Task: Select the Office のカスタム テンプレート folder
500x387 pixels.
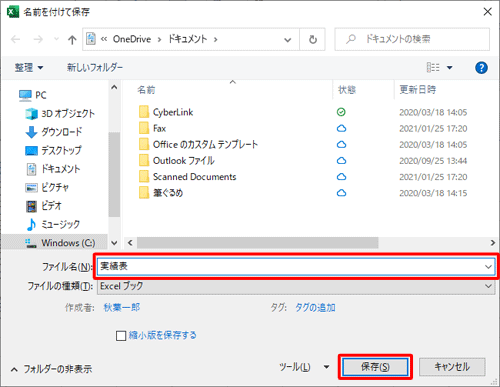Action: [x=198, y=144]
